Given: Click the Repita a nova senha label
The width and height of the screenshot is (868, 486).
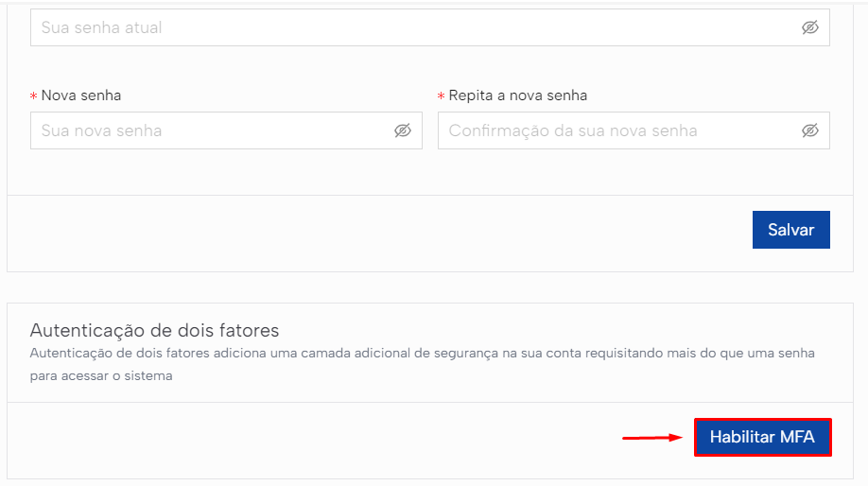Looking at the screenshot, I should (x=517, y=95).
